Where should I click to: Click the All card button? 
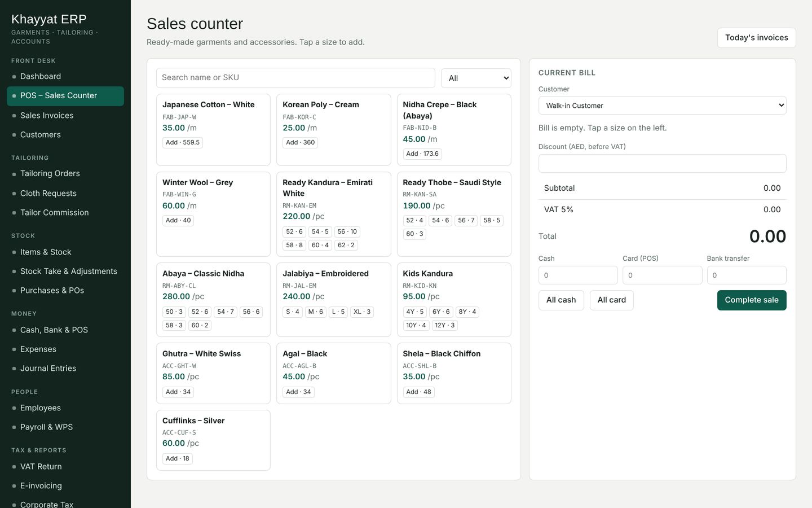click(612, 300)
